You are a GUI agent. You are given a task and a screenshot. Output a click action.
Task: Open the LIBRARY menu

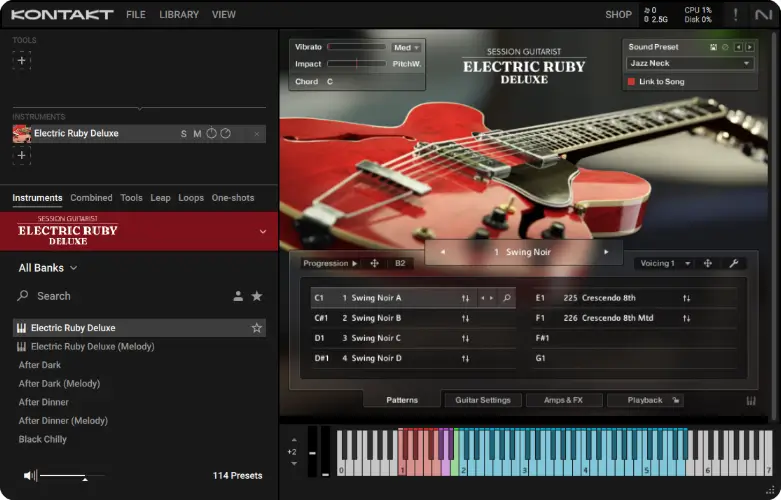(x=179, y=15)
